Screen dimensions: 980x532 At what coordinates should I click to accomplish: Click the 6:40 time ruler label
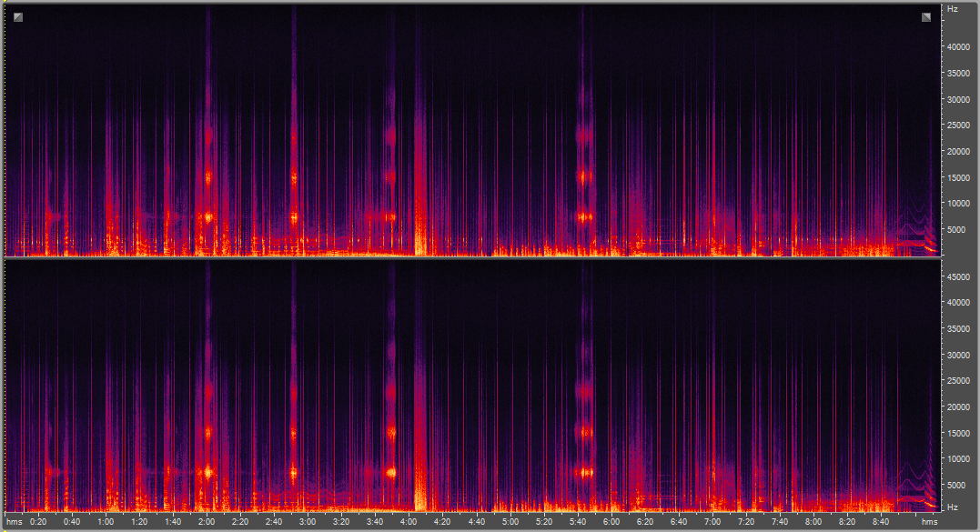tap(679, 522)
